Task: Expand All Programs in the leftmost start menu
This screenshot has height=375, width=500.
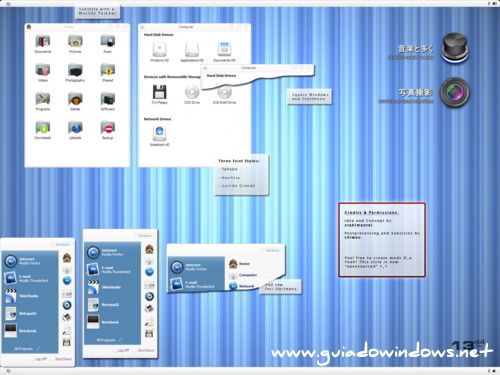Action: pos(26,349)
